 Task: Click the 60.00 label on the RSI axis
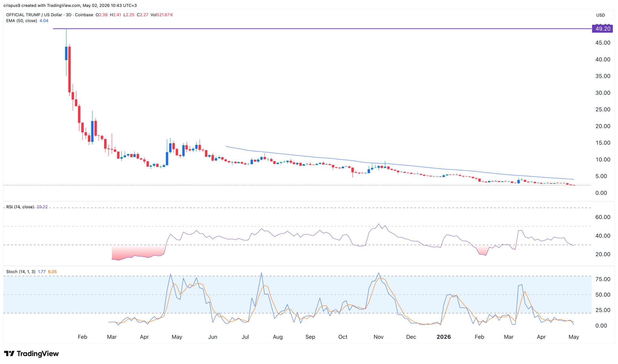pyautogui.click(x=603, y=217)
